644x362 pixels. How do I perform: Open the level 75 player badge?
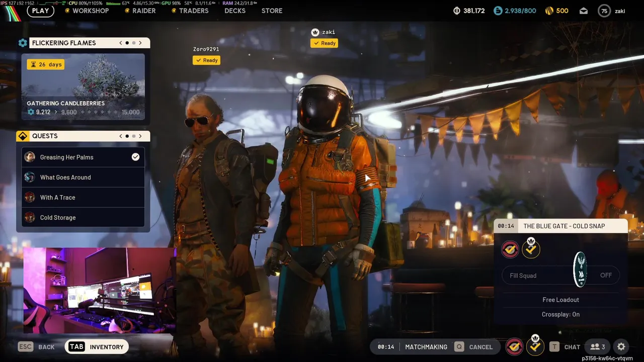coord(604,11)
